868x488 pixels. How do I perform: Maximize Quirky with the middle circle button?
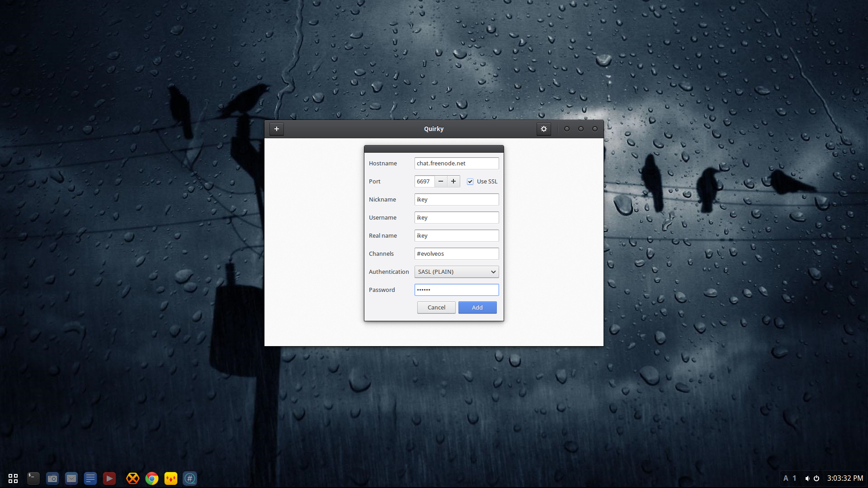(581, 129)
